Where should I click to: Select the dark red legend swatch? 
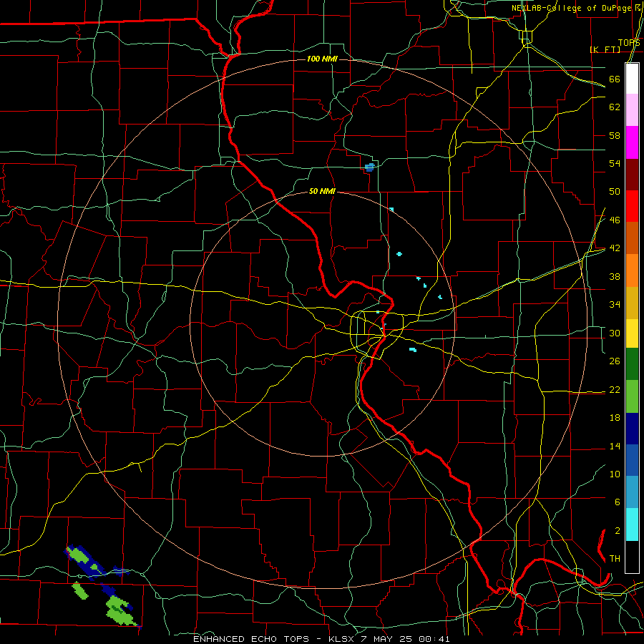[x=632, y=175]
